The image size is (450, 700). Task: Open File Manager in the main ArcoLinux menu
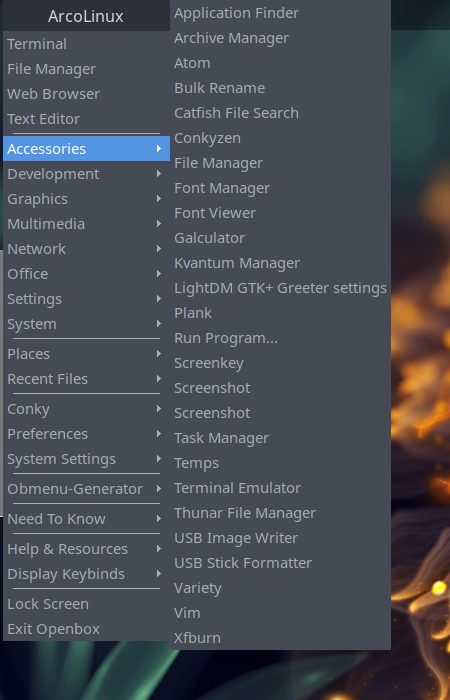86,69
